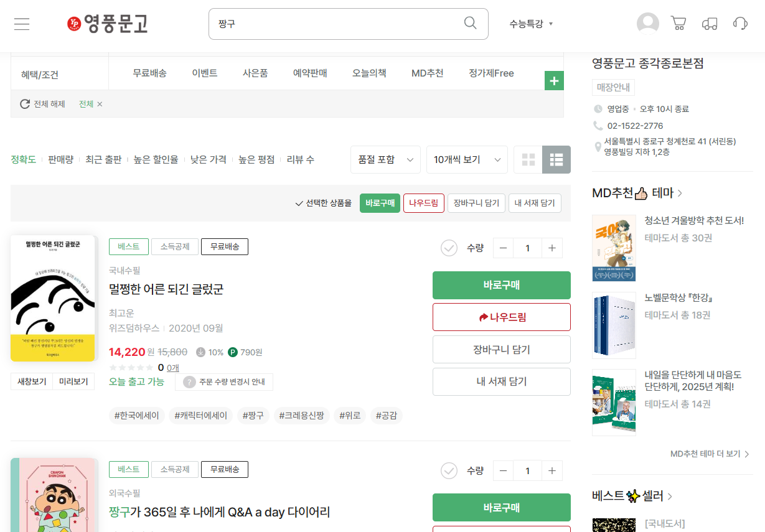Viewport: 765px width, 532px height.
Task: Click the refresh icon next to 전체 해제
Action: click(x=24, y=104)
